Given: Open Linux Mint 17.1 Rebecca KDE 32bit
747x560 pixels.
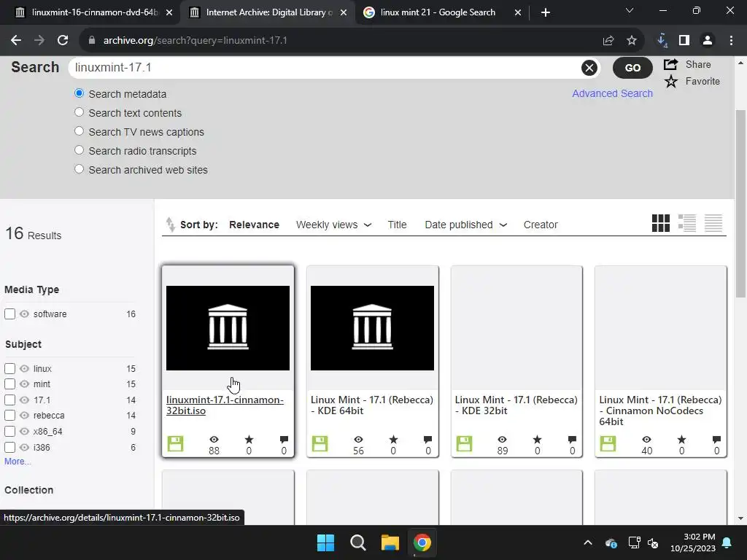Looking at the screenshot, I should tap(516, 405).
